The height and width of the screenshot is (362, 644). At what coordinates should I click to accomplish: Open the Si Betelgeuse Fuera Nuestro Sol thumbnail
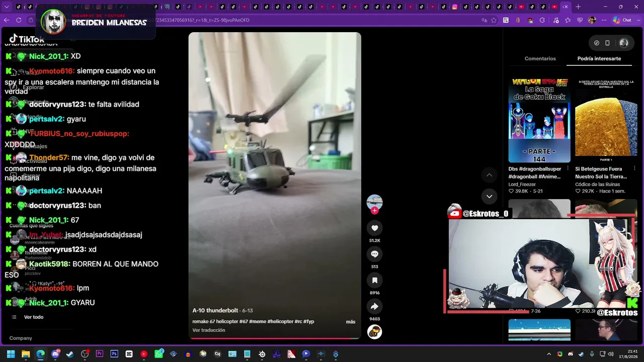(606, 121)
